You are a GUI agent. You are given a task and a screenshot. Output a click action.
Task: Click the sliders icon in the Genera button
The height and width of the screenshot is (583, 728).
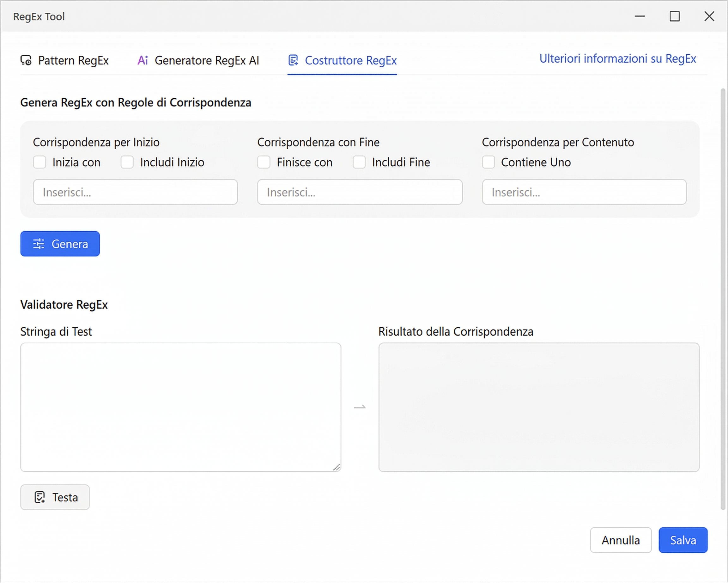click(39, 243)
